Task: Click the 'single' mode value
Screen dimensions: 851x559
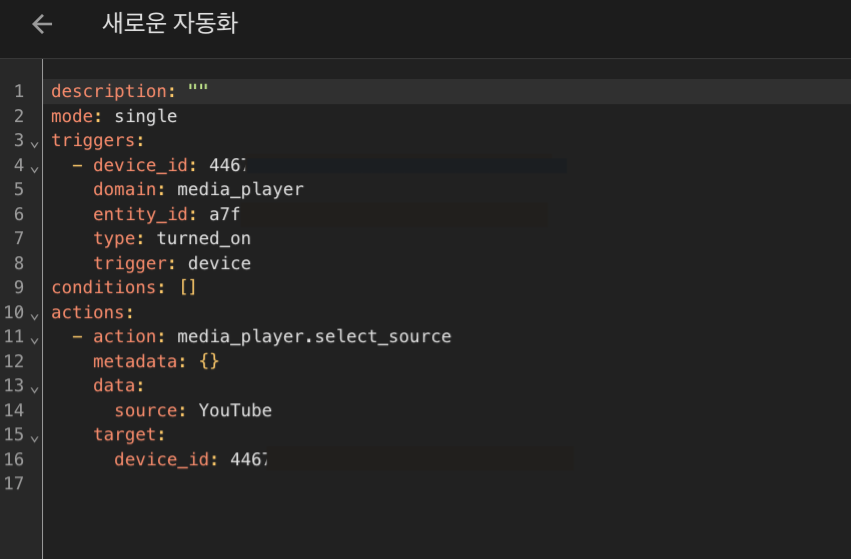Action: 145,116
